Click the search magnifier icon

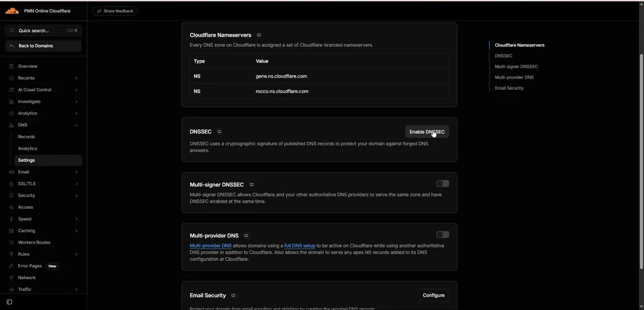pos(12,31)
